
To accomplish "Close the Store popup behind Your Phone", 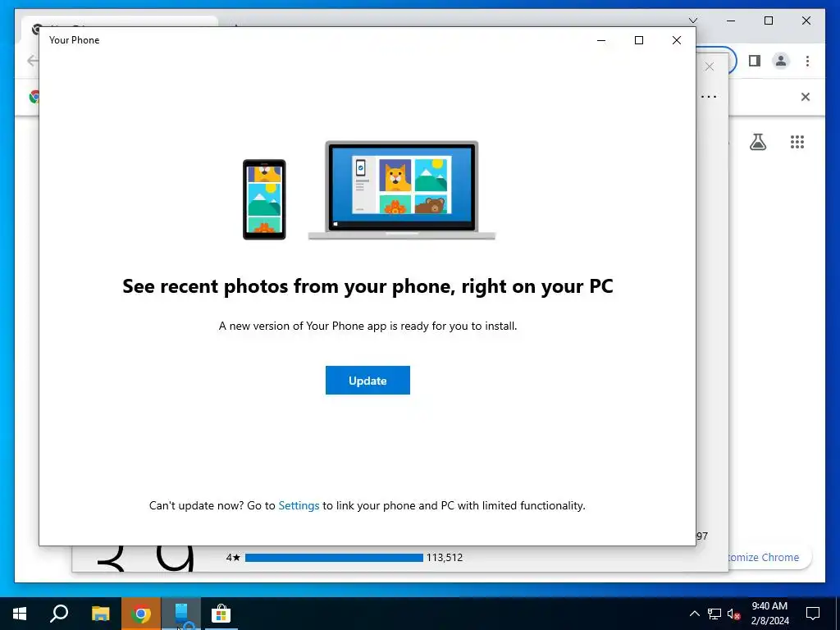I will [x=710, y=66].
